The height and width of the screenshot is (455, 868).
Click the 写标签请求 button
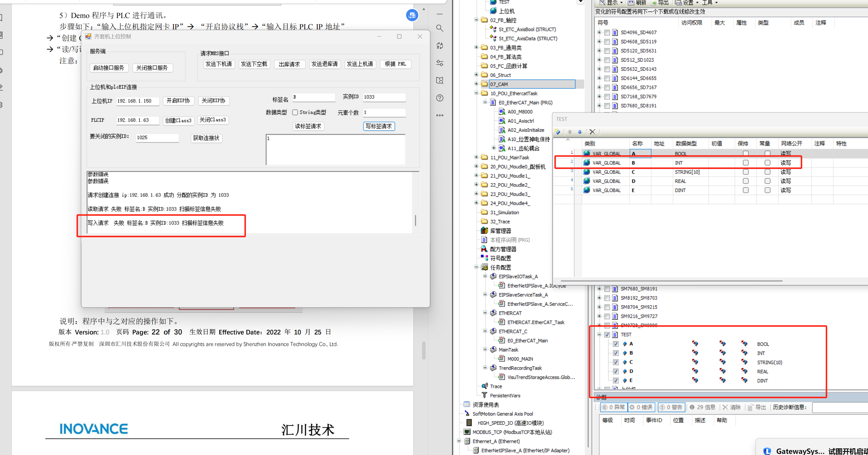379,126
